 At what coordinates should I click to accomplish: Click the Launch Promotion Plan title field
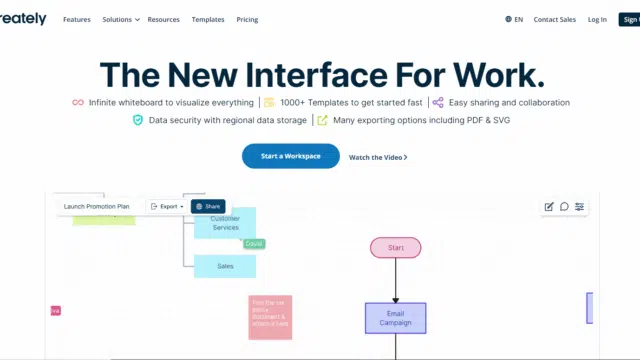[x=96, y=207]
